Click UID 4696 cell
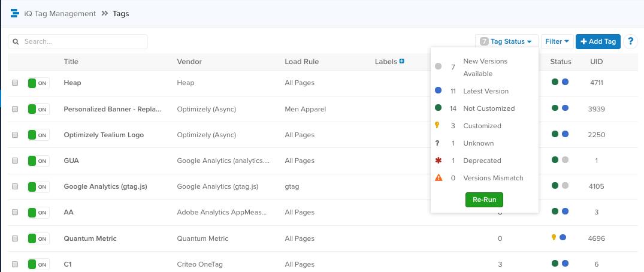 point(596,238)
